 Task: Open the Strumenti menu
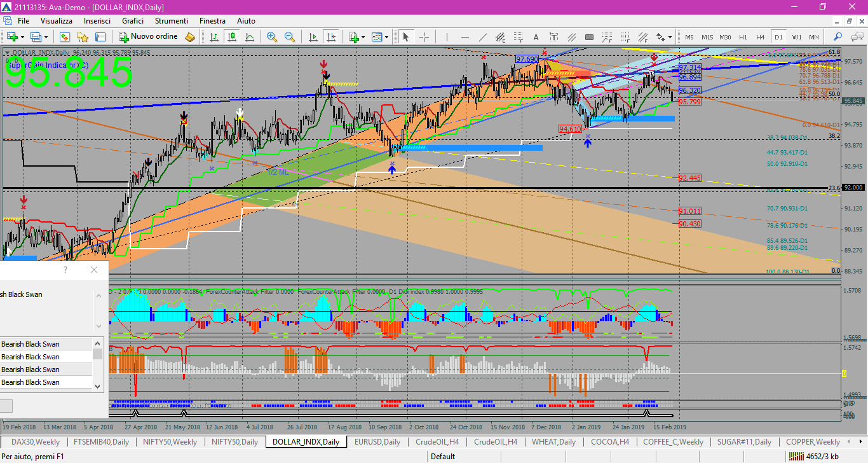coord(172,21)
